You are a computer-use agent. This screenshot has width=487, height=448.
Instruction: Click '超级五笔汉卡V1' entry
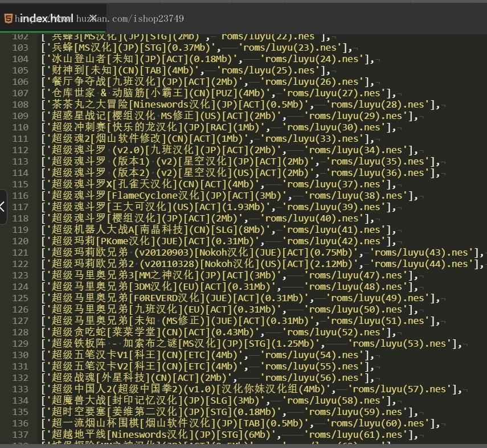(x=90, y=355)
